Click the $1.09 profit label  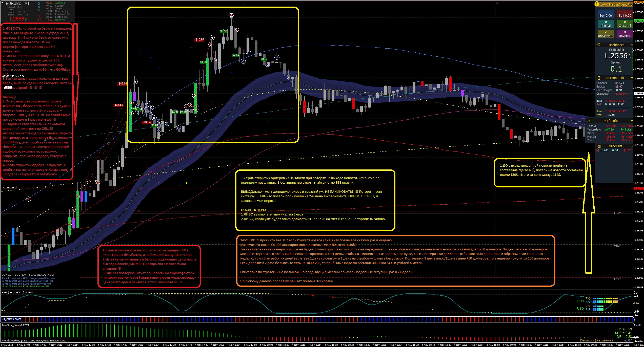pyautogui.click(x=203, y=62)
